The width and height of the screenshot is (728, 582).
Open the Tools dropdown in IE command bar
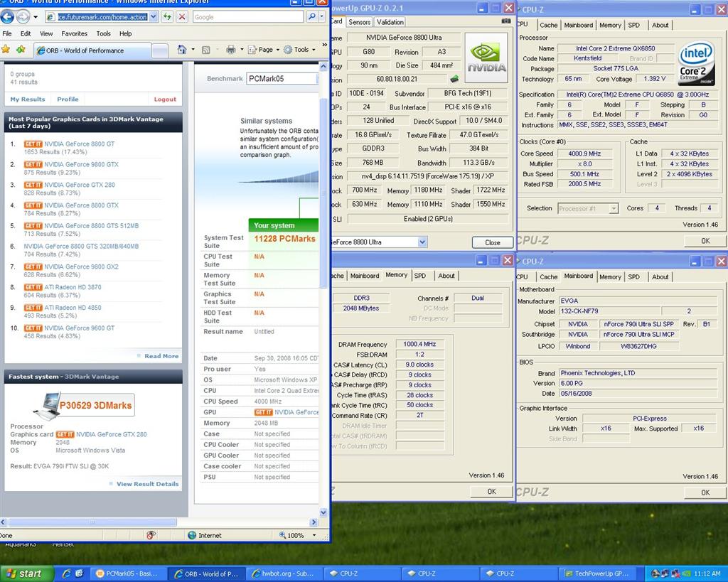click(x=299, y=50)
